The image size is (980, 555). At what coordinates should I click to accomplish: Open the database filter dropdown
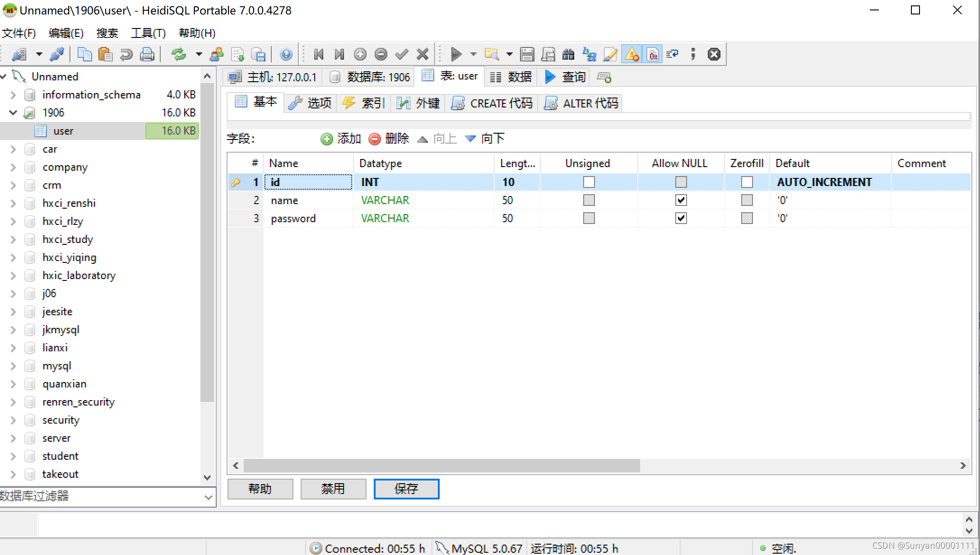click(x=208, y=497)
